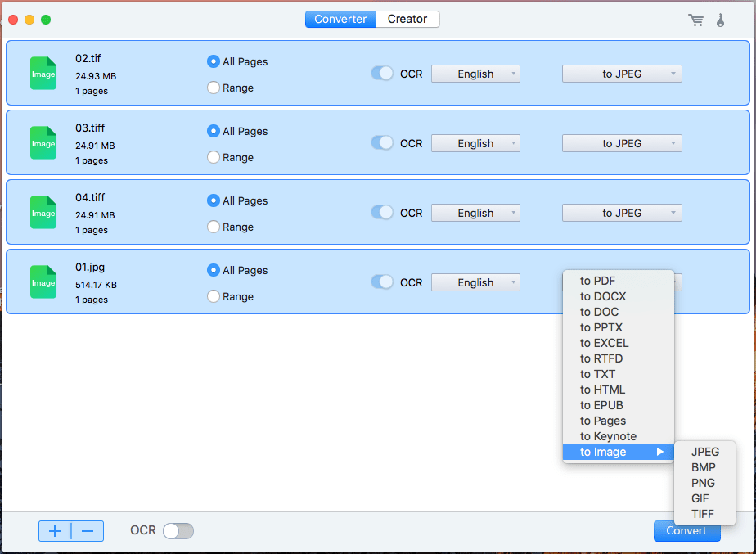Click the 04.tiff file name

[90, 197]
